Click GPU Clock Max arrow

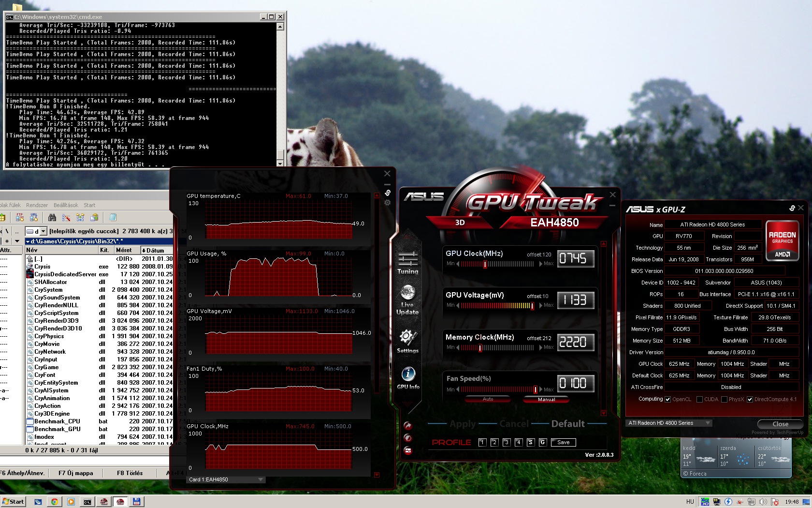(541, 264)
